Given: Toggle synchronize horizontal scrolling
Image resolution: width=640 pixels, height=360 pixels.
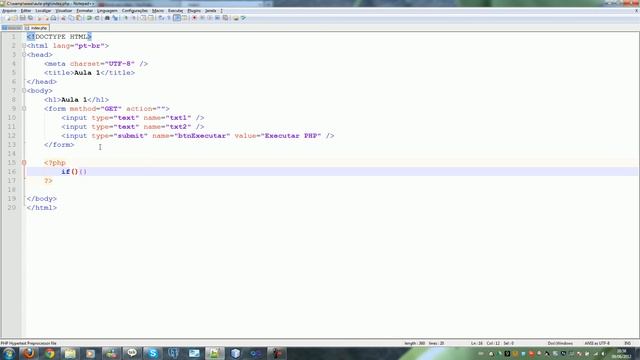Looking at the screenshot, I should [151, 18].
